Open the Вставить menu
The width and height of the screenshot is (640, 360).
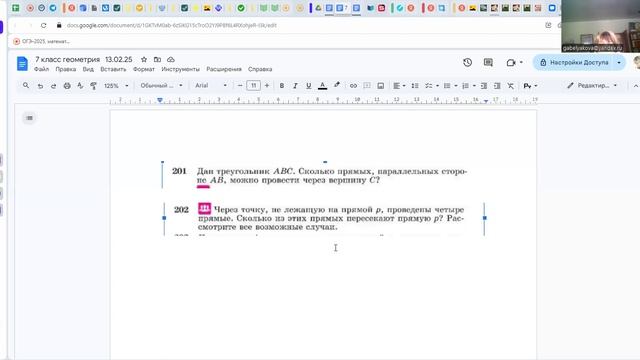(113, 69)
